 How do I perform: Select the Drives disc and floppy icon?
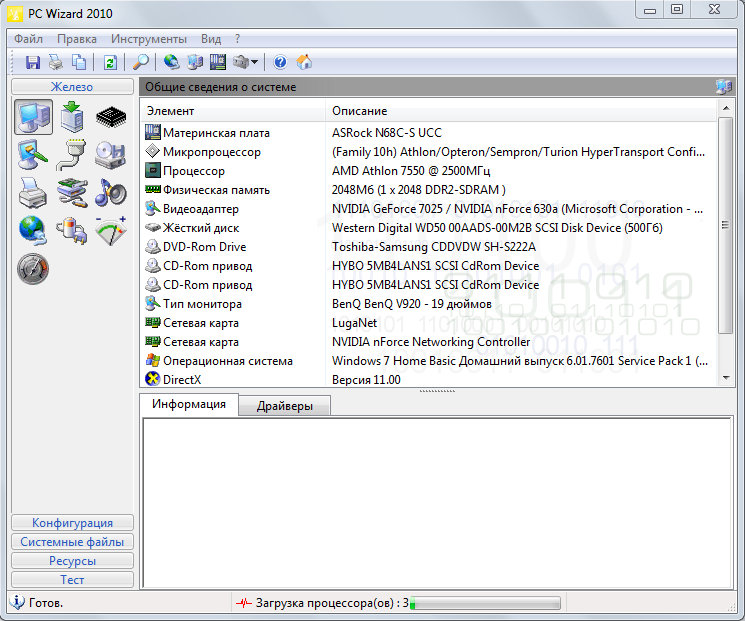pyautogui.click(x=110, y=155)
